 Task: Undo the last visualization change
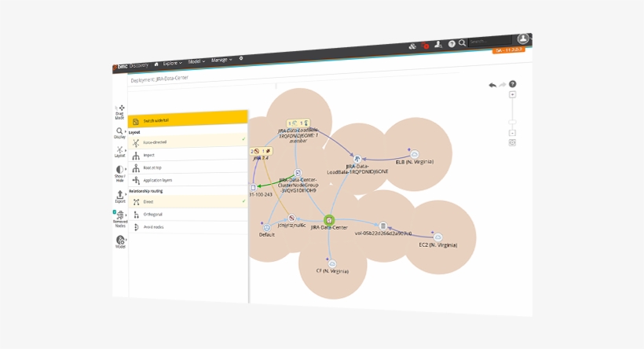(492, 85)
